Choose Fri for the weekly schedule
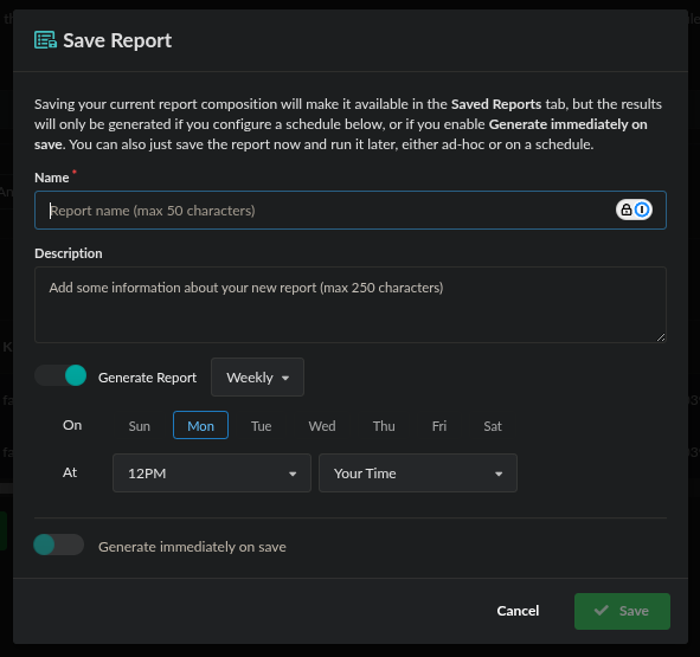This screenshot has width=700, height=657. [x=439, y=426]
